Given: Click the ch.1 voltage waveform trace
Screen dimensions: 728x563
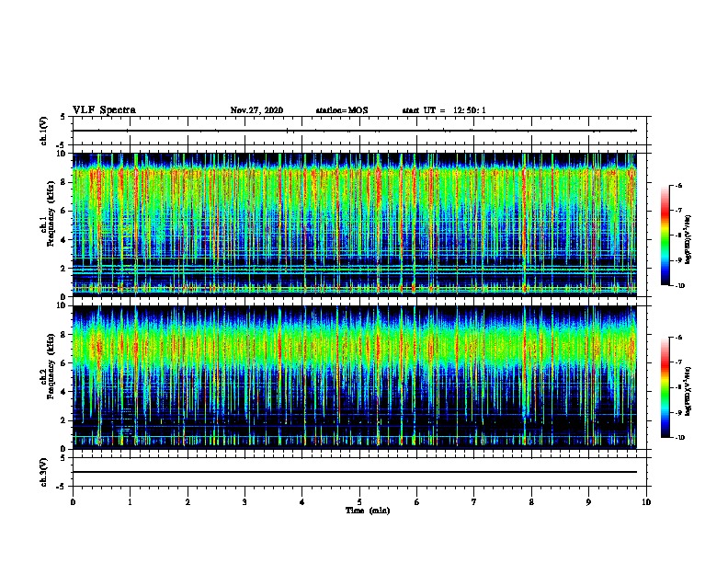Looking at the screenshot, I should [x=355, y=131].
